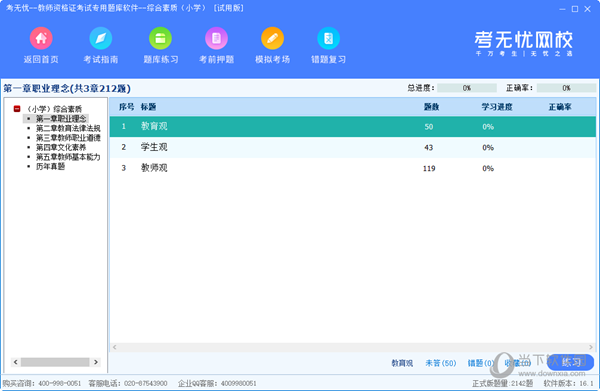Click the 客服电话 number in the status bar
Viewport: 600px width, 391px height.
pos(146,383)
